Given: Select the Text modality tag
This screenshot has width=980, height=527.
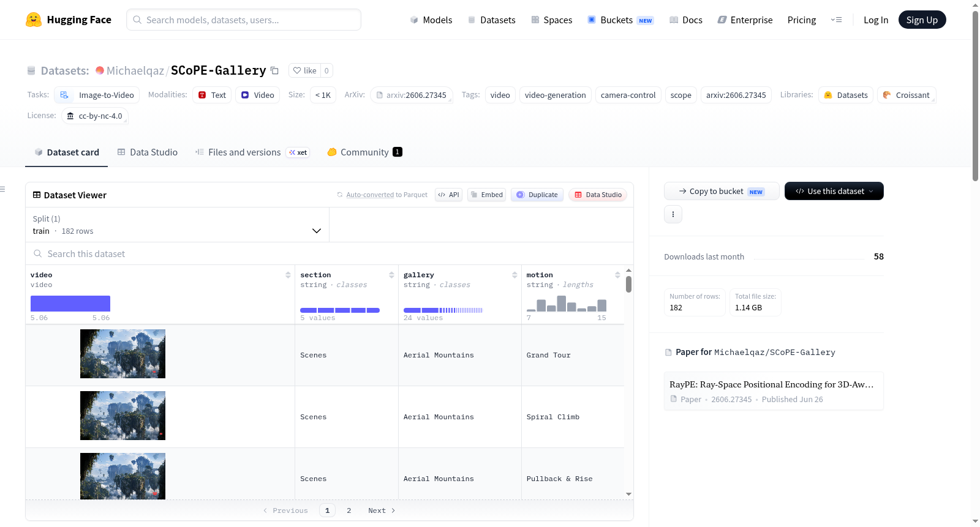Looking at the screenshot, I should tap(212, 95).
